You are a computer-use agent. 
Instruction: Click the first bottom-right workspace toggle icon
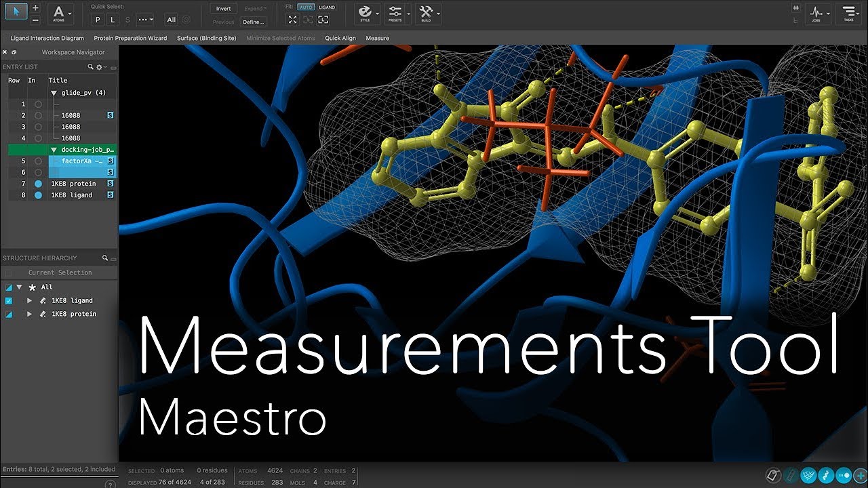tap(773, 475)
